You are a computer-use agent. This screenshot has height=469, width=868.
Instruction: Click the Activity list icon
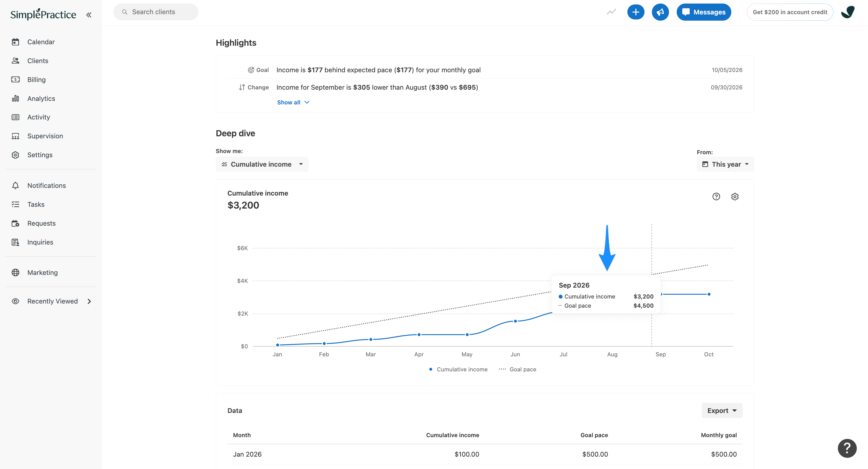click(x=15, y=117)
